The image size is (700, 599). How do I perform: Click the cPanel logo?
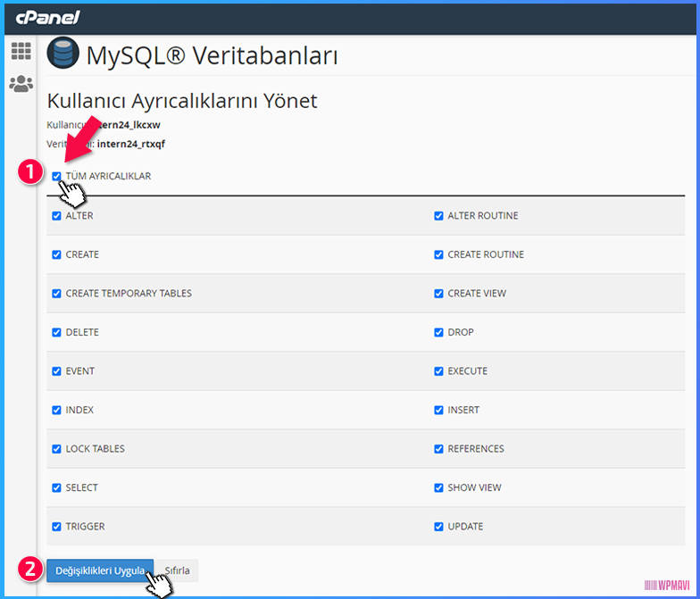point(47,18)
